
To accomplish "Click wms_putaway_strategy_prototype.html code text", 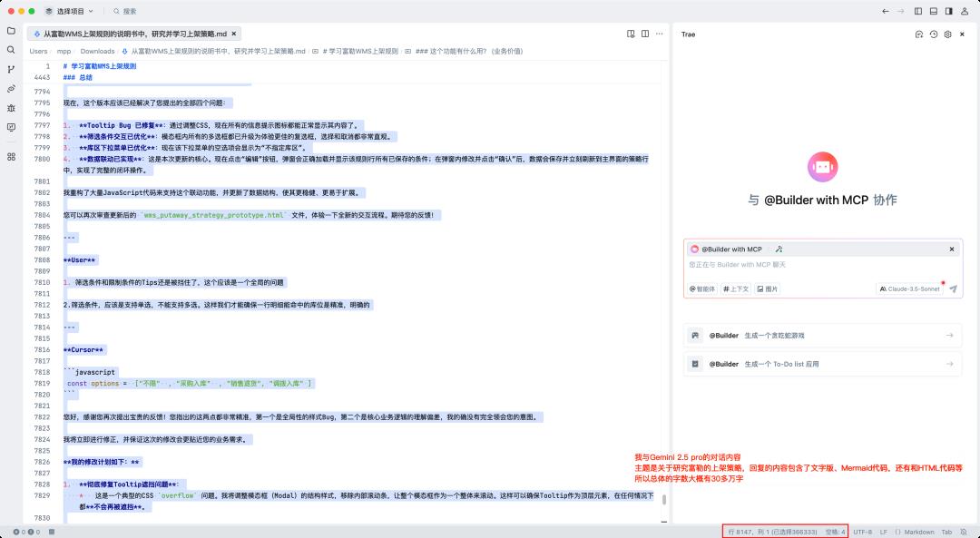I will [x=215, y=215].
